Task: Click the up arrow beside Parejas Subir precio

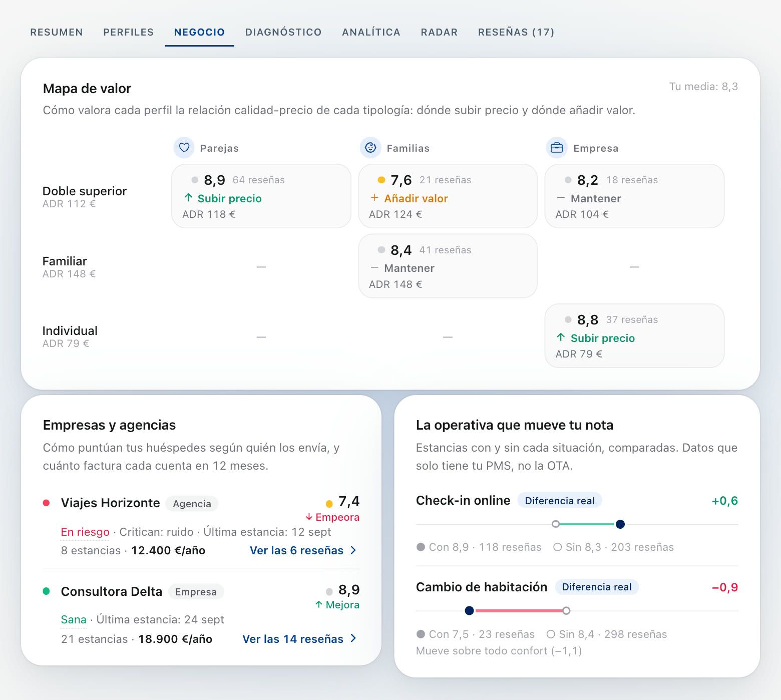Action: [188, 198]
